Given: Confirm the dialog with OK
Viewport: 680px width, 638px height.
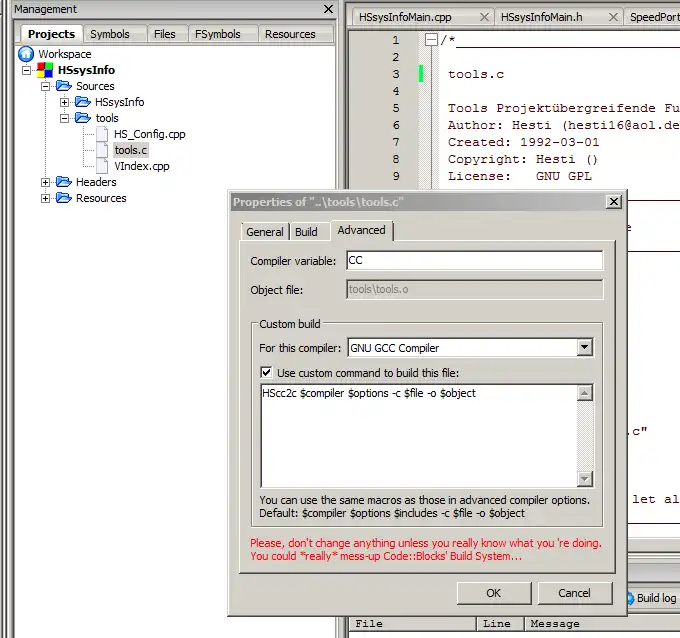Looking at the screenshot, I should point(494,593).
